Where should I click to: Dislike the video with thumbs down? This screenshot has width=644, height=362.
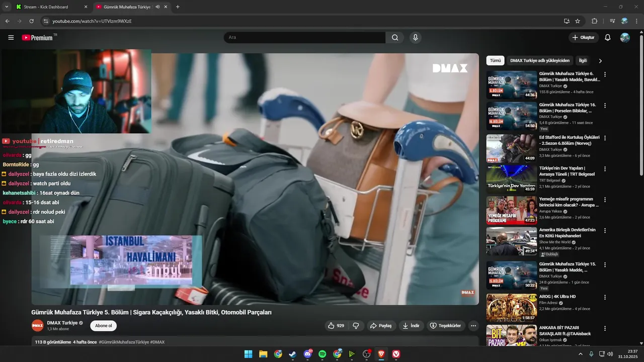[x=356, y=326]
